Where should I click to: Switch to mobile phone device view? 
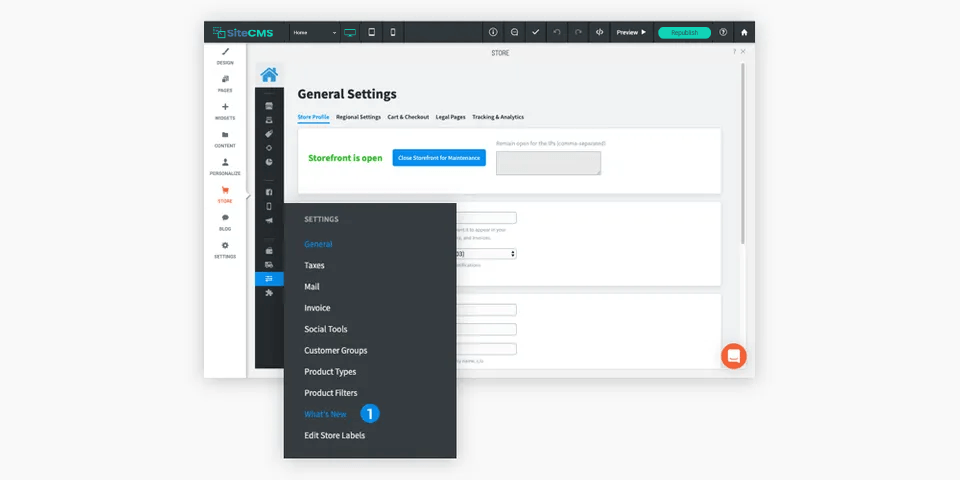pos(393,32)
